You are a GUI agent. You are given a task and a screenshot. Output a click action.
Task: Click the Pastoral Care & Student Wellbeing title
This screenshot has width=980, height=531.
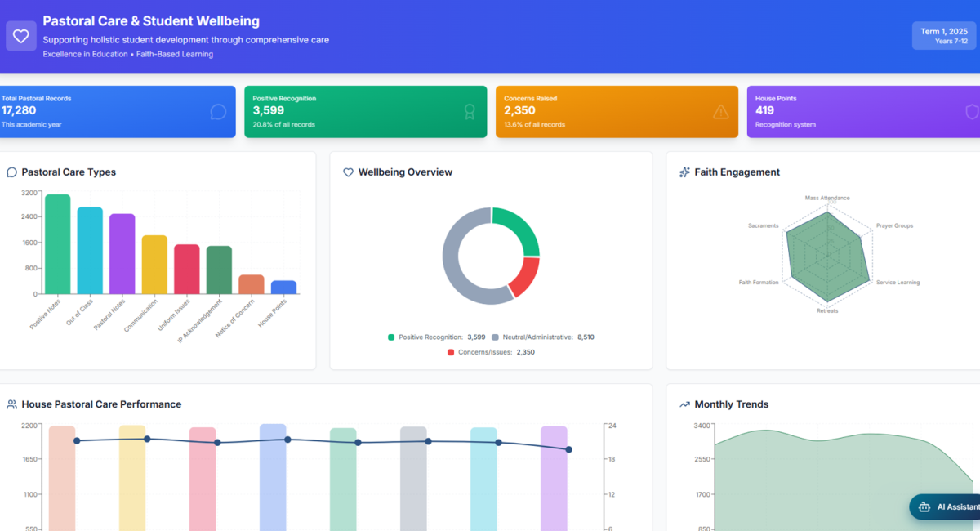click(x=151, y=21)
